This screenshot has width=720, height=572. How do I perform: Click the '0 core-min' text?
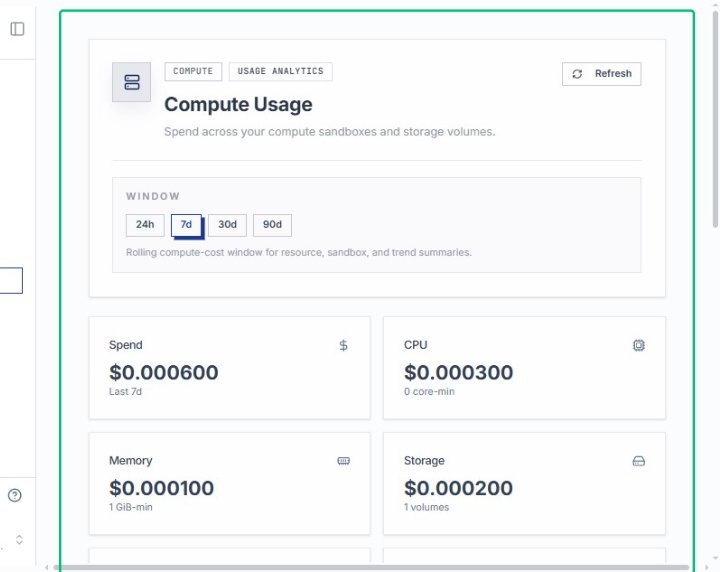(429, 392)
